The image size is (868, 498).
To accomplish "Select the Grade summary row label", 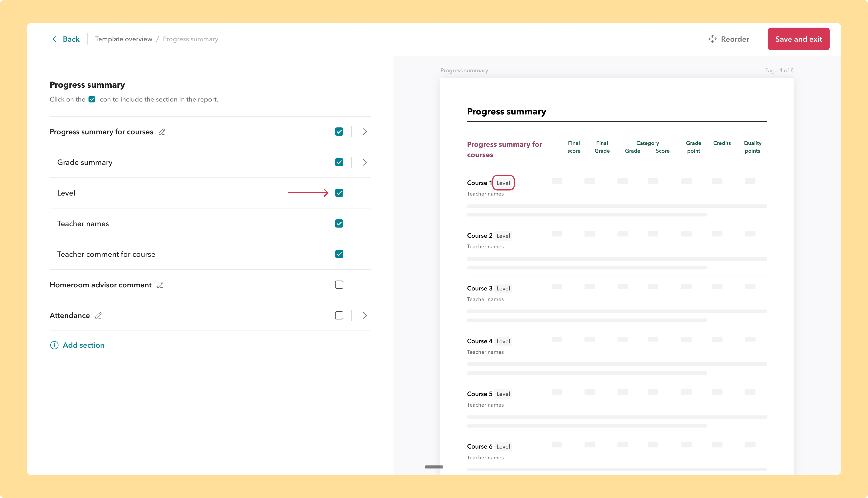I will (x=85, y=163).
